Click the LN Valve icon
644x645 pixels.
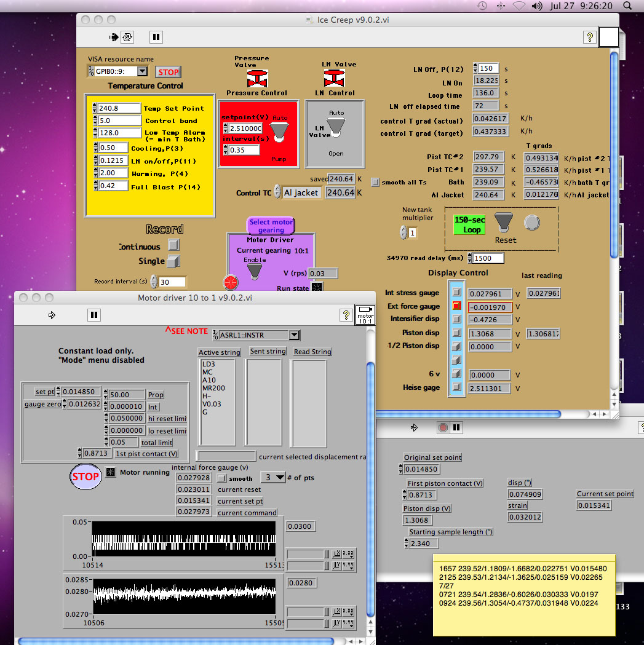tap(335, 78)
